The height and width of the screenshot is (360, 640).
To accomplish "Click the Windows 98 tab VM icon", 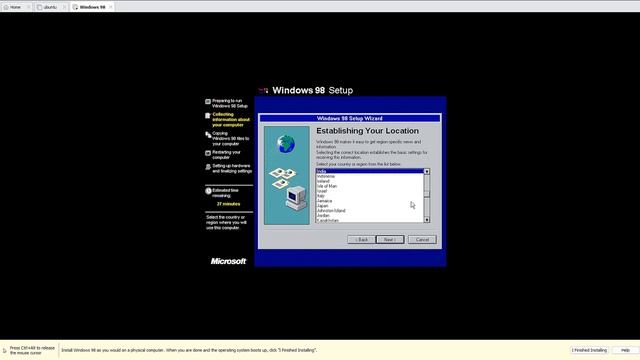I will point(76,7).
